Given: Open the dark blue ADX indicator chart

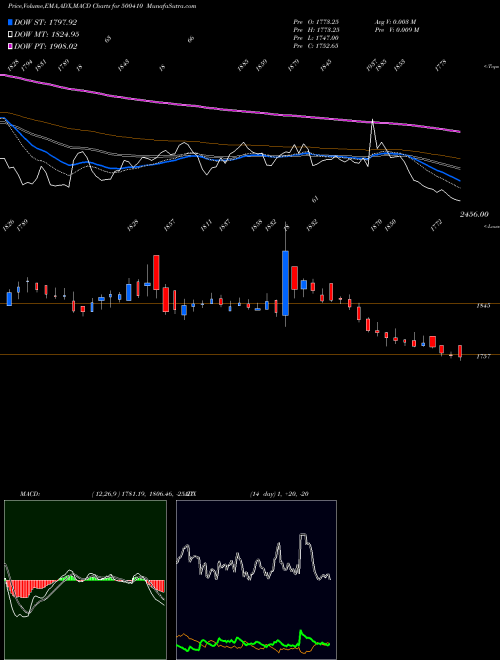Looking at the screenshot, I should (256, 580).
